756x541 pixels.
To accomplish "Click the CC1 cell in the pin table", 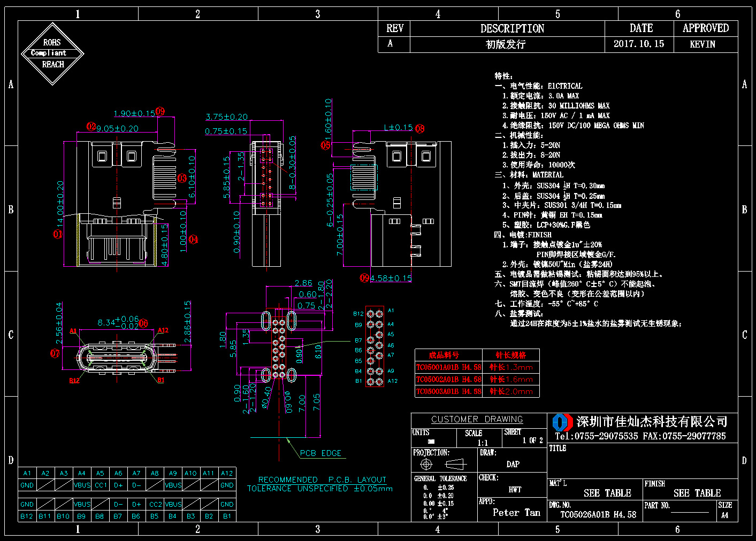I will coord(100,485).
